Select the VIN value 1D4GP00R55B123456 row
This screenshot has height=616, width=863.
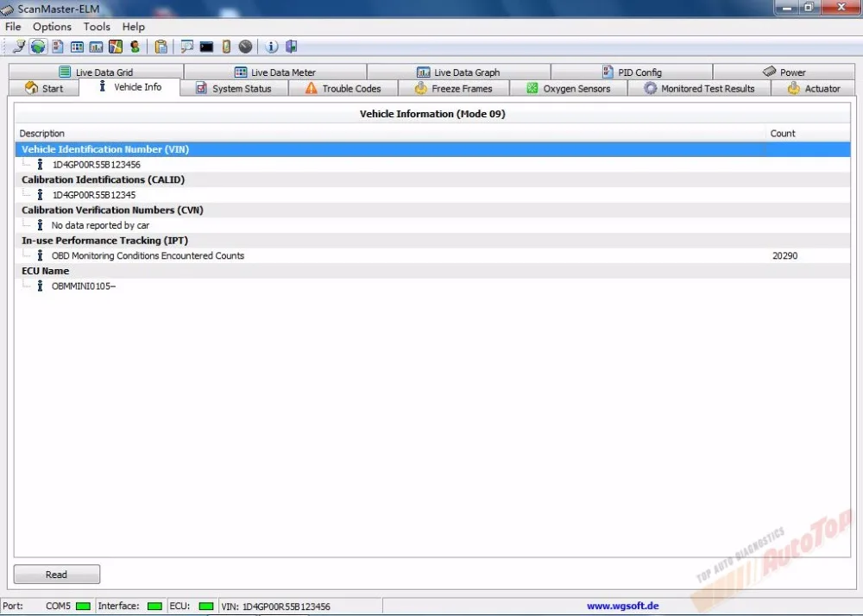[432, 165]
